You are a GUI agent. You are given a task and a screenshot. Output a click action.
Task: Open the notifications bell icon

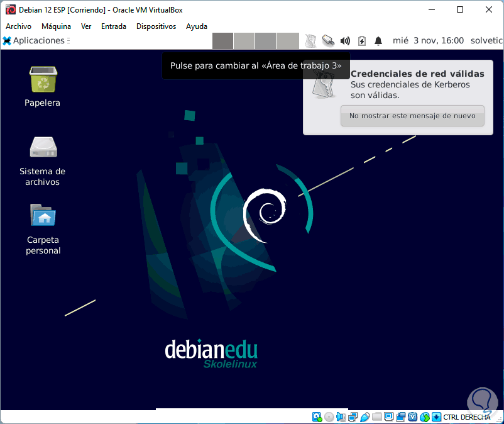378,41
